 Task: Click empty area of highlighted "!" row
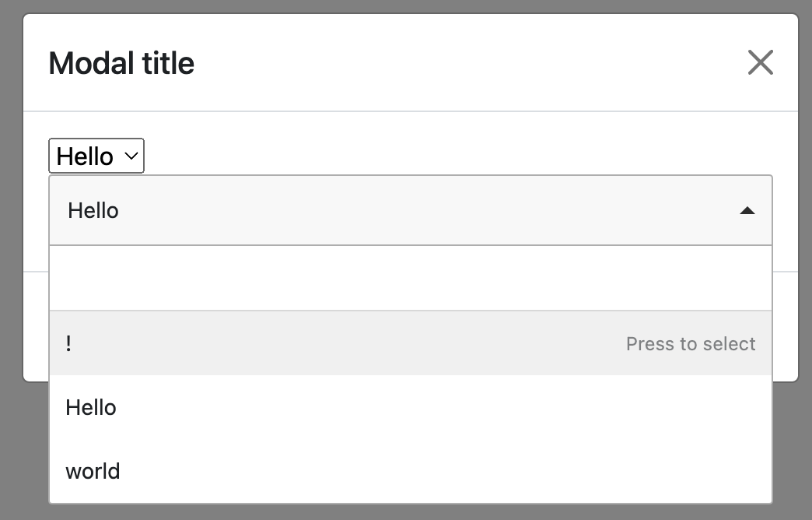(350, 344)
